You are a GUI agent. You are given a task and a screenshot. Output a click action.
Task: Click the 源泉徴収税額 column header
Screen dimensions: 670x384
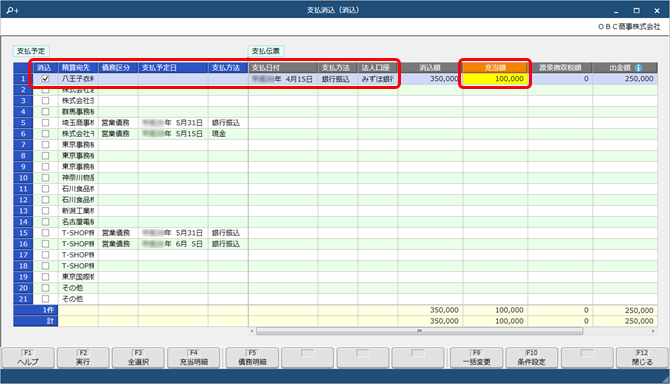(560, 67)
